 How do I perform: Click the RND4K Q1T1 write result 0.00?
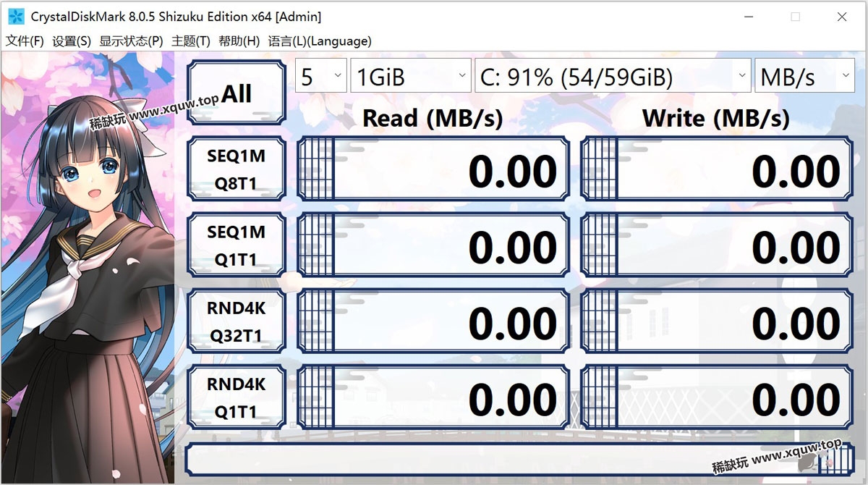pyautogui.click(x=717, y=398)
